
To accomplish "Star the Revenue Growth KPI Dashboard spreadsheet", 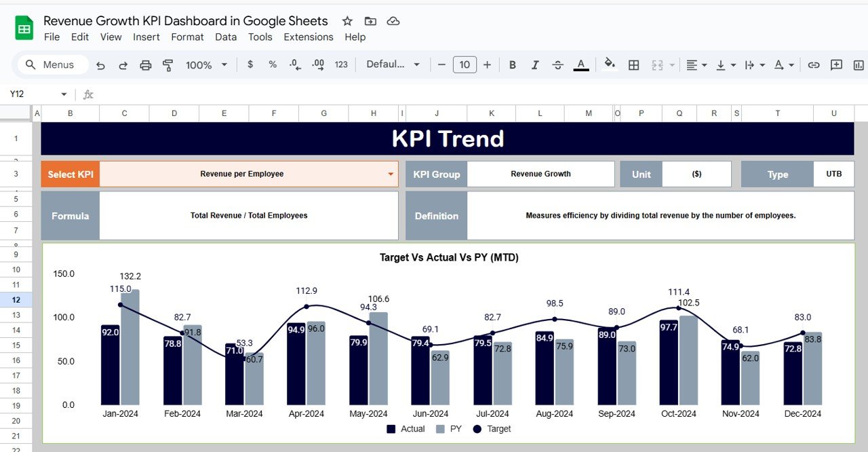I will click(x=347, y=21).
